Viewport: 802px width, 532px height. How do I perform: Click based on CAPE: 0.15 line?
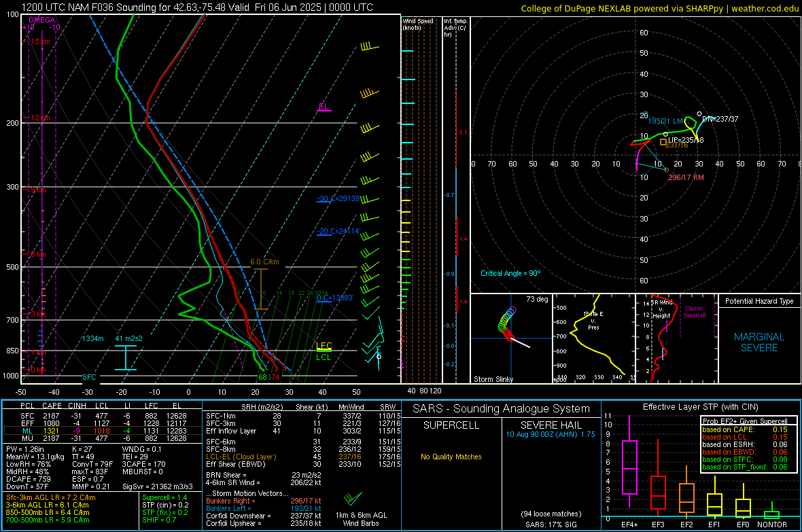pyautogui.click(x=745, y=429)
